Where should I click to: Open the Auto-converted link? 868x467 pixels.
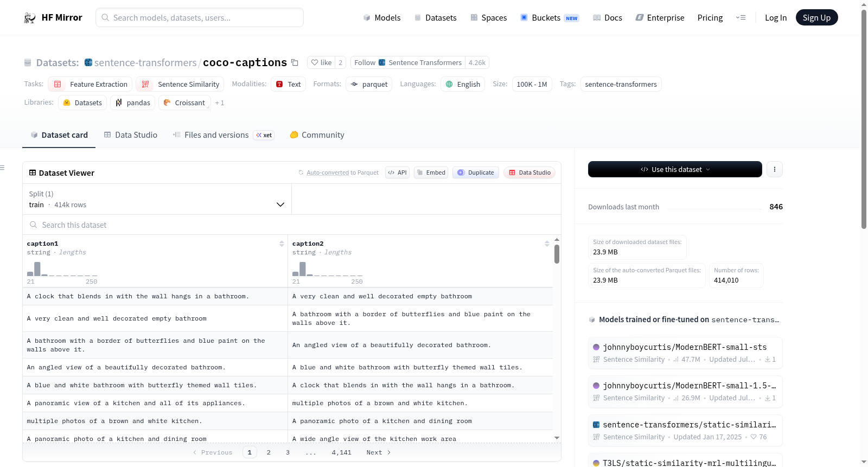coord(328,172)
